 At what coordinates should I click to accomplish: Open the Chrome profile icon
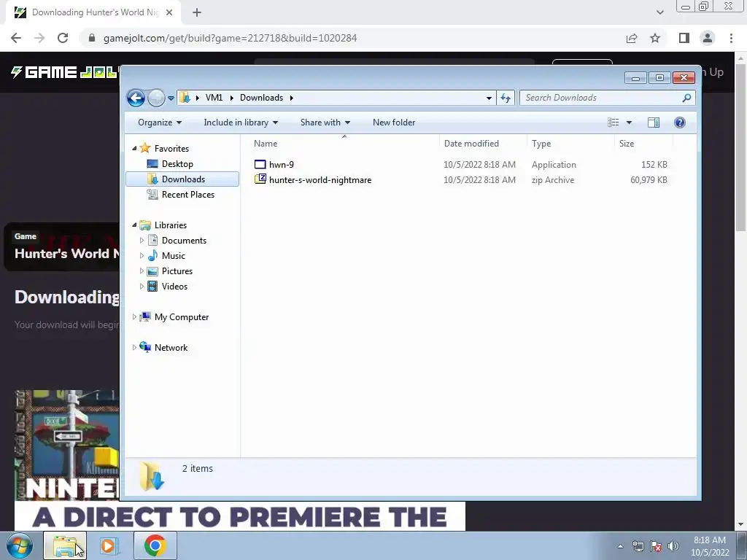[708, 38]
